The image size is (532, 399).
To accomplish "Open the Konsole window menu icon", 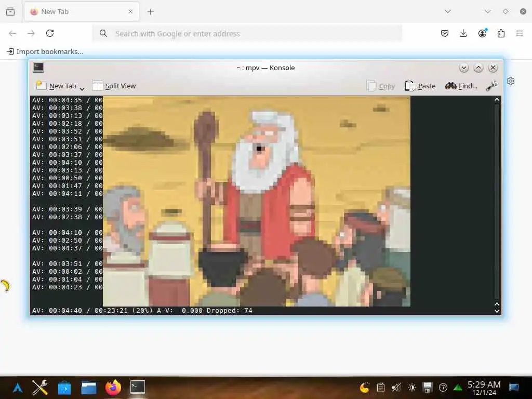I will [x=38, y=68].
